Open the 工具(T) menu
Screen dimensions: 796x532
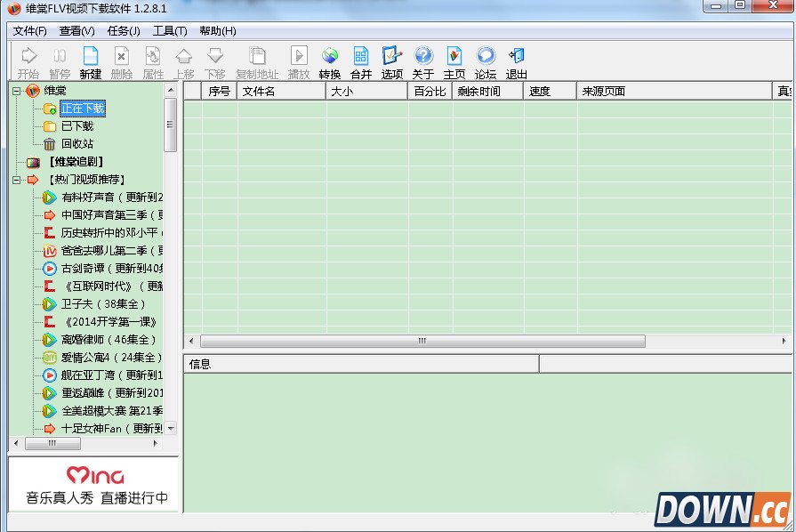click(x=169, y=31)
